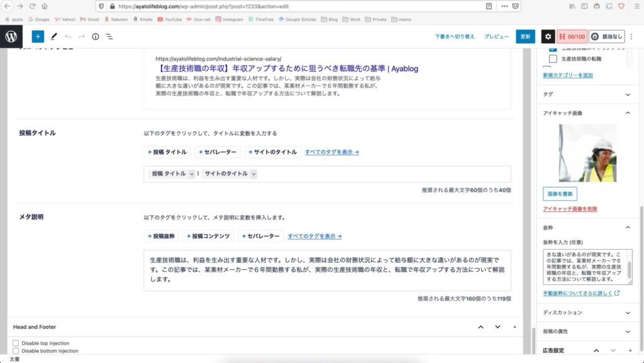644x363 pixels.
Task: Open the red shield extension icon
Action: tap(621, 6)
